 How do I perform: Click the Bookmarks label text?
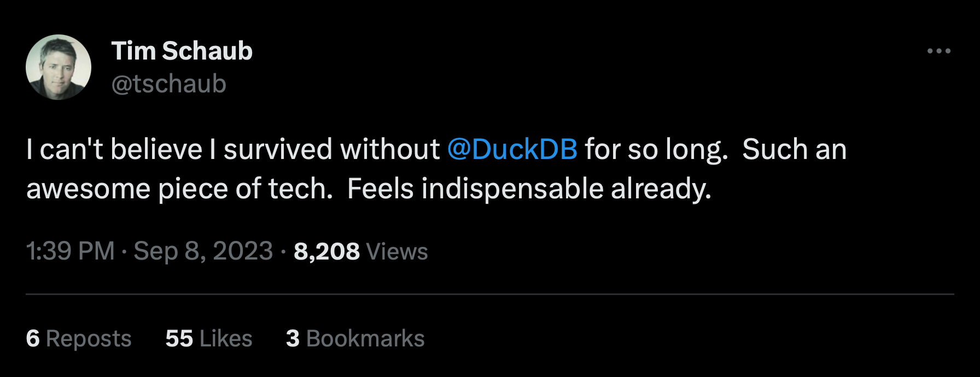tap(366, 339)
